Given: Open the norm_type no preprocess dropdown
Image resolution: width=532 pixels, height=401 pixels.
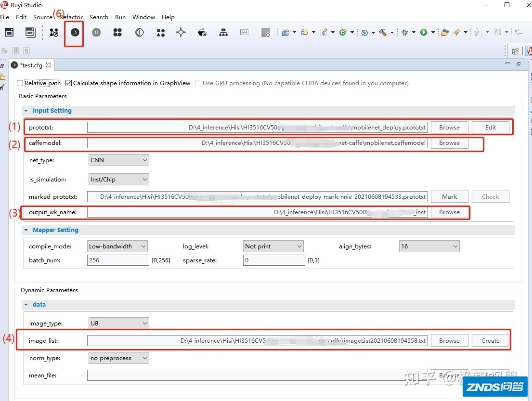Looking at the screenshot, I should (x=118, y=358).
